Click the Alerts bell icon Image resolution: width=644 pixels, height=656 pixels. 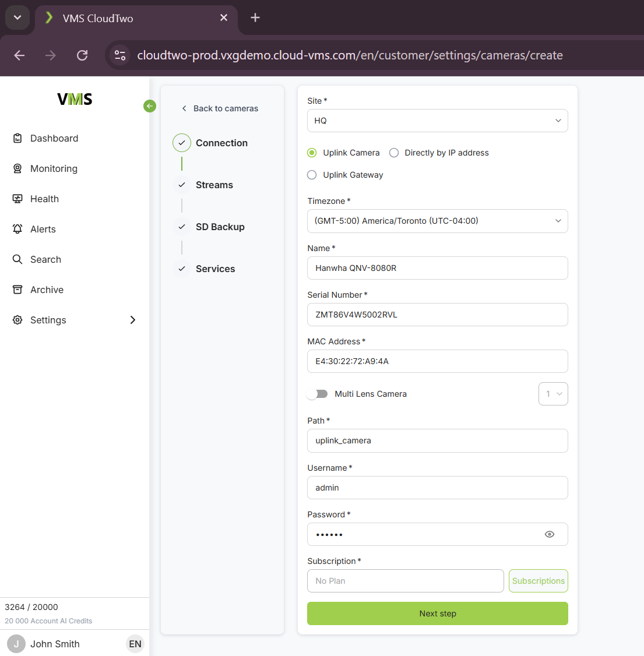17,229
